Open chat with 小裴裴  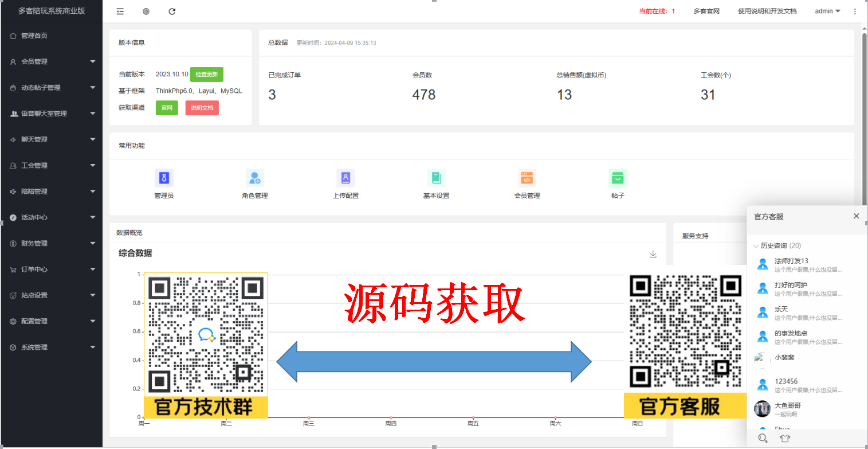pos(807,361)
